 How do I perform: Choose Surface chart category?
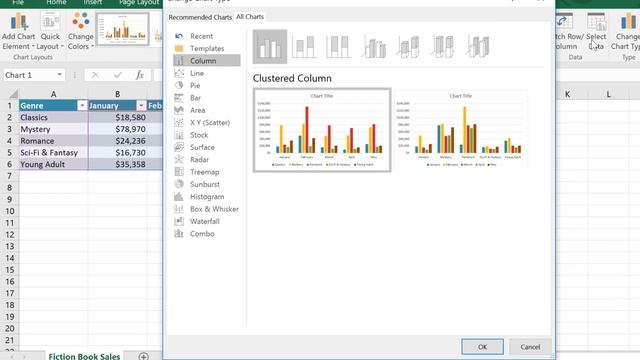(x=207, y=147)
